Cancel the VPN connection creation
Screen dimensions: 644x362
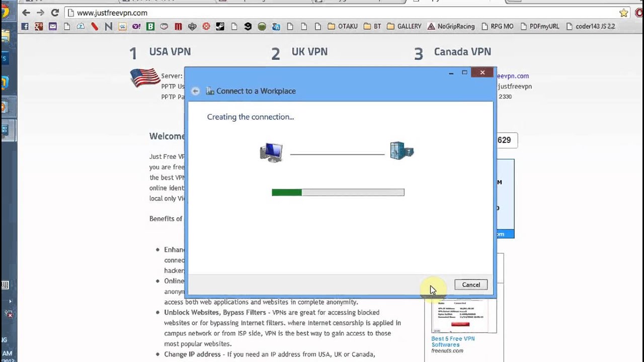tap(471, 285)
